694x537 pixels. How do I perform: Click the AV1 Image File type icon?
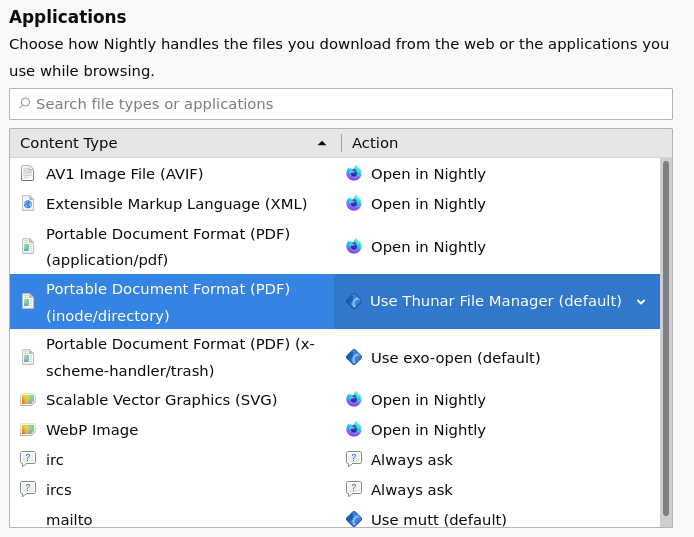(27, 174)
